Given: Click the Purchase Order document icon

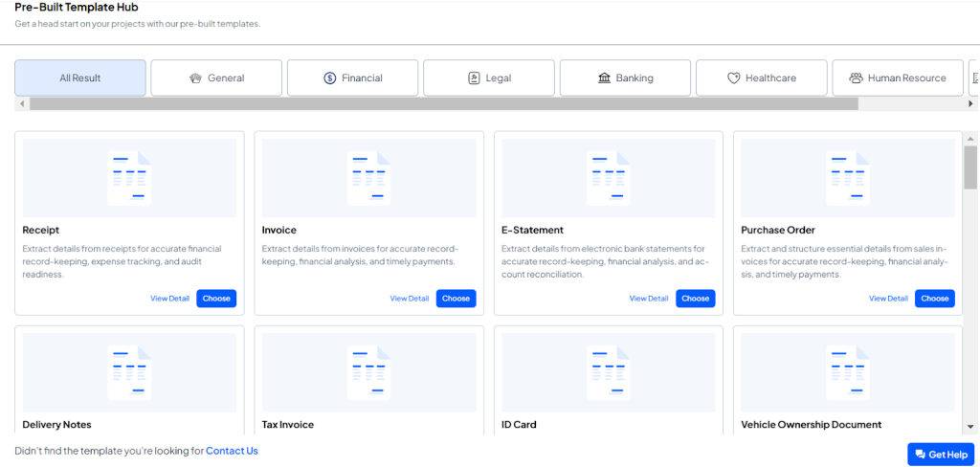Looking at the screenshot, I should point(847,178).
